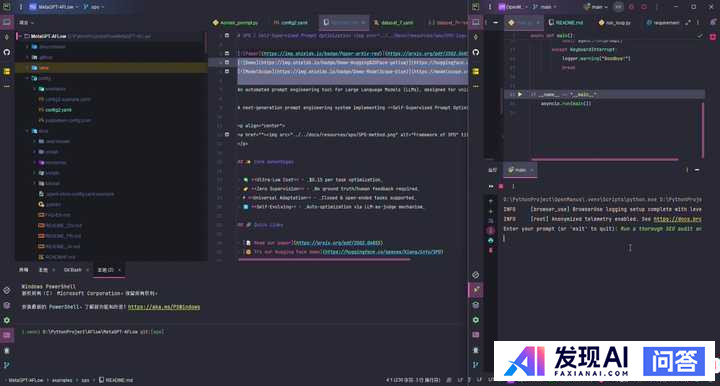
Task: Open the main branch dropdown in OpenManus window
Action: 546,7
